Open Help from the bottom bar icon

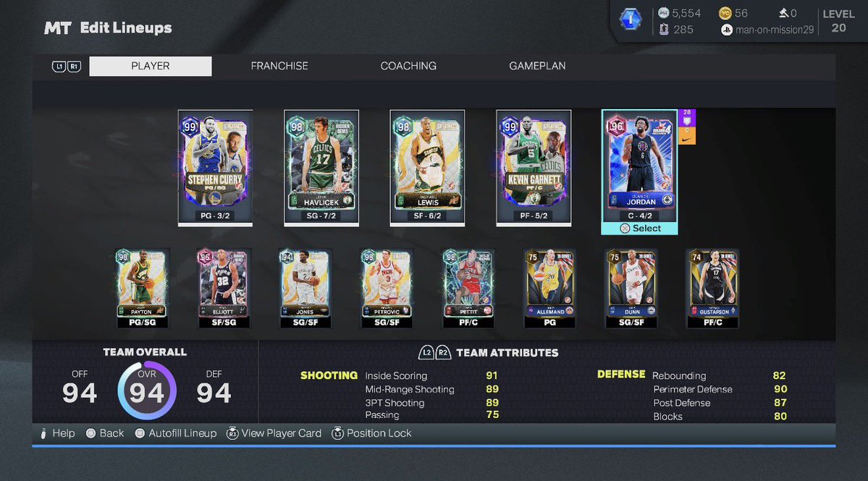coord(43,433)
